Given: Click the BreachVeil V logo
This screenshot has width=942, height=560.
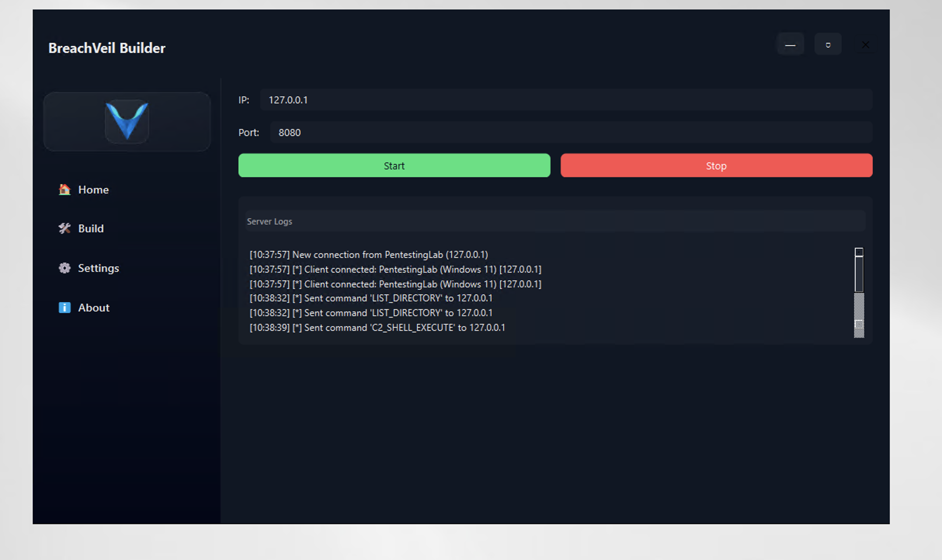Looking at the screenshot, I should 127,121.
